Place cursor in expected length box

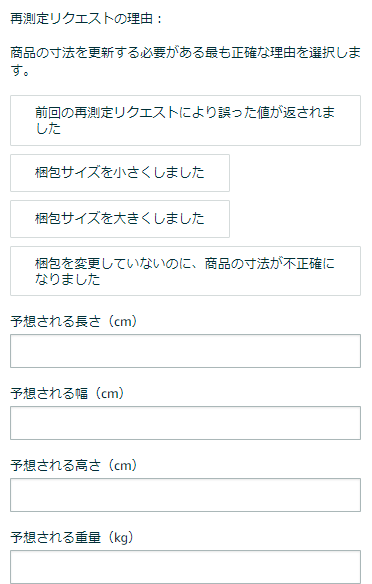click(x=185, y=351)
